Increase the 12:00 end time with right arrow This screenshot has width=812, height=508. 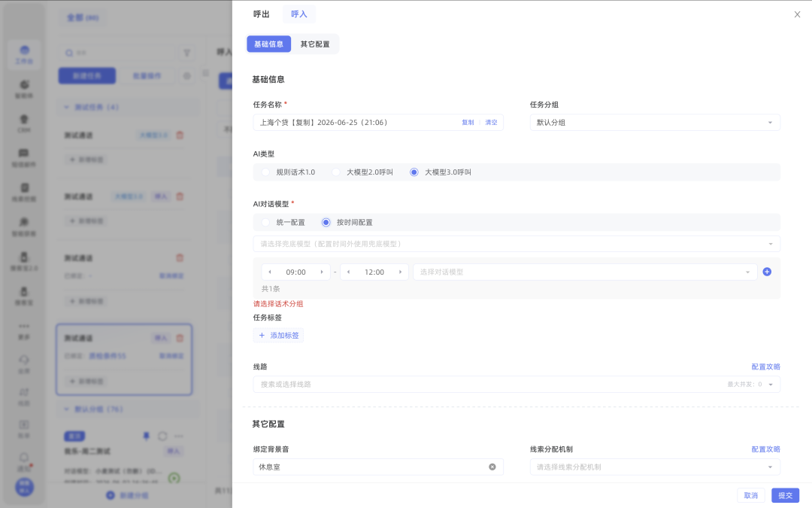click(x=400, y=272)
